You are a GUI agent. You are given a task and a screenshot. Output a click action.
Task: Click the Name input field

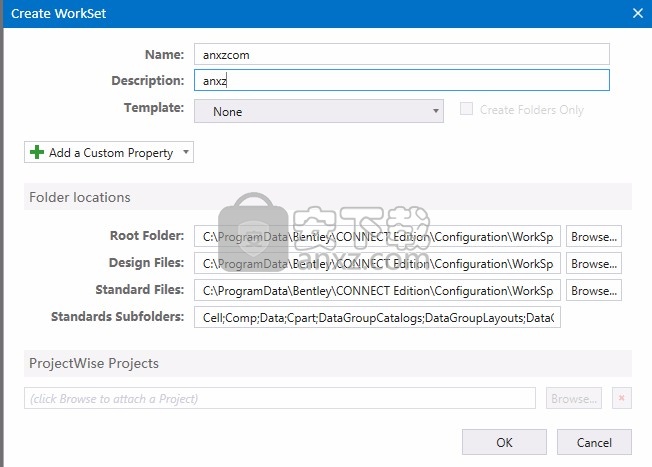402,54
